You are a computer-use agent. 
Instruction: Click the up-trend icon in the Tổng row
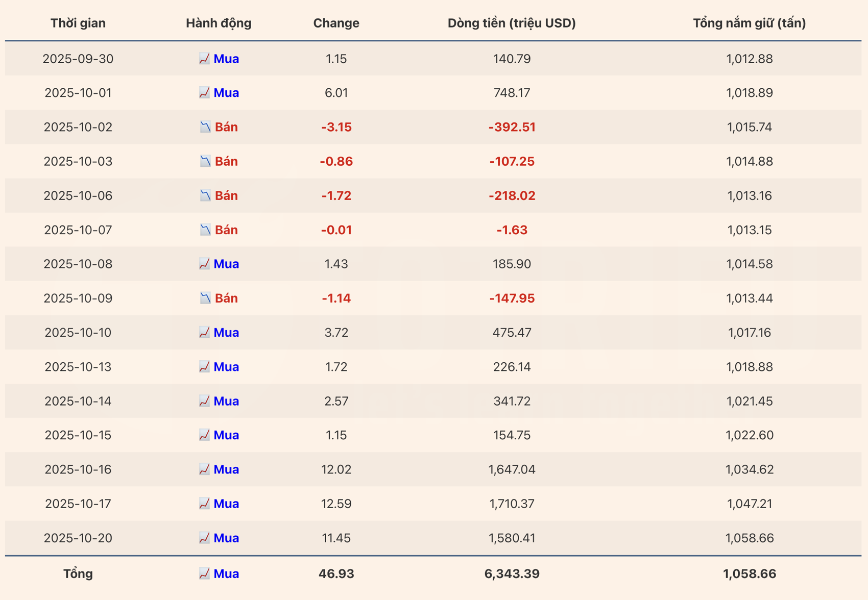tap(204, 573)
